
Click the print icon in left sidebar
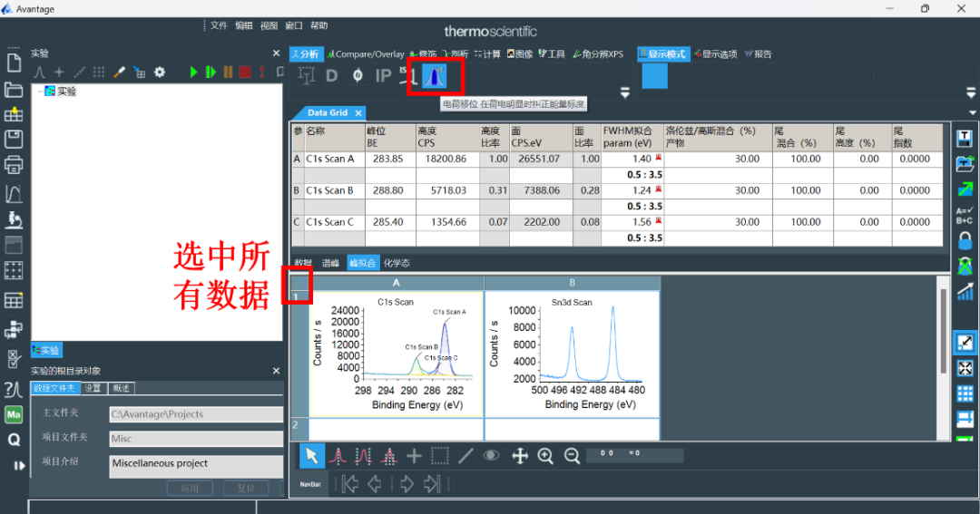14,164
